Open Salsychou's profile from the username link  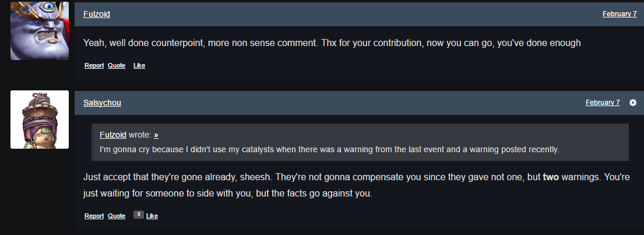click(102, 103)
